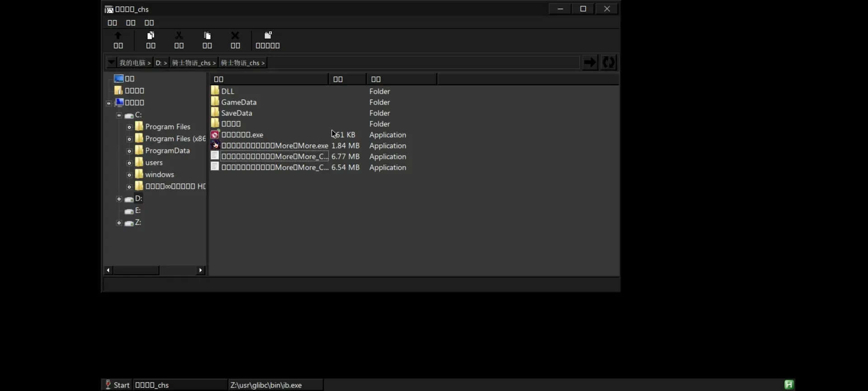Click Application type in the 61 KB row
The image size is (868, 391).
point(388,135)
